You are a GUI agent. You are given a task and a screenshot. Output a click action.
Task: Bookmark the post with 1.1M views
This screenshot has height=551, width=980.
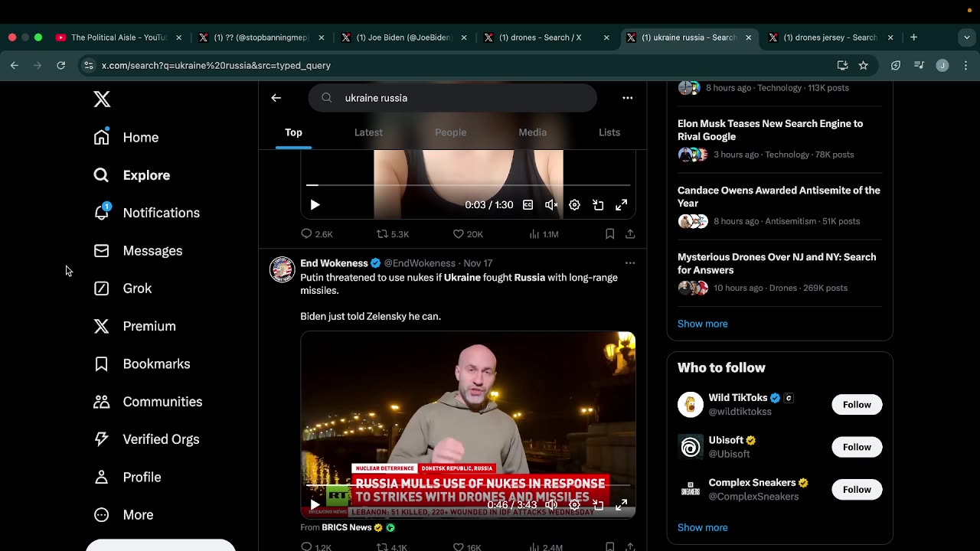[610, 234]
